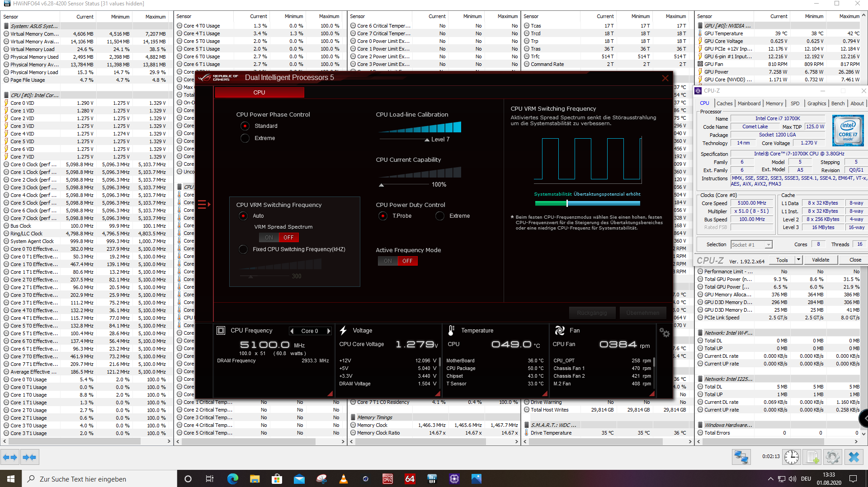The height and width of the screenshot is (487, 868).
Task: Select Auto VRM Switching Frequency
Action: pyautogui.click(x=243, y=216)
